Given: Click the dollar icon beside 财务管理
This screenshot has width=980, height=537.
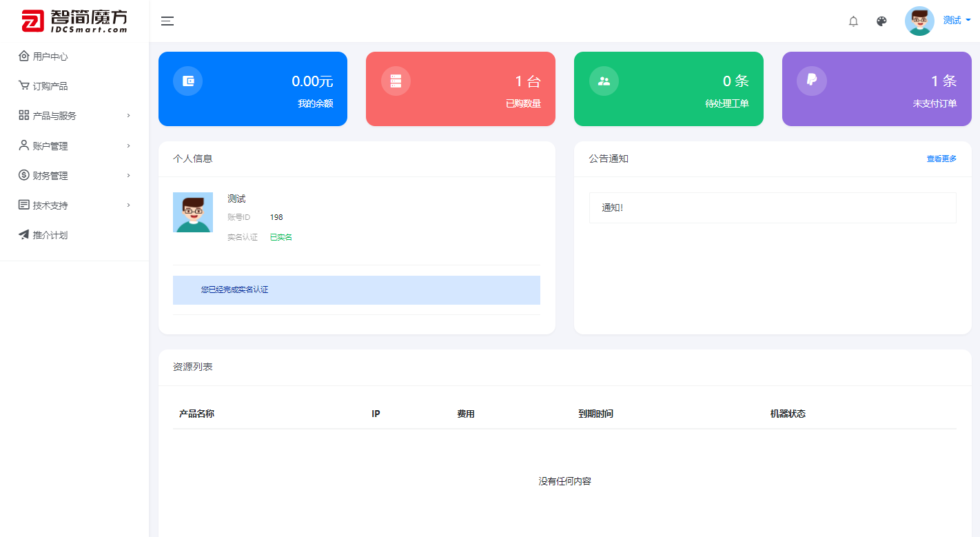Looking at the screenshot, I should (24, 175).
